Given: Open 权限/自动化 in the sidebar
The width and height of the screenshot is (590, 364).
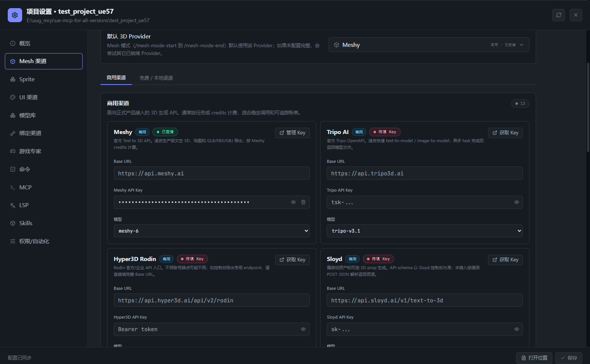Looking at the screenshot, I should click(x=44, y=241).
